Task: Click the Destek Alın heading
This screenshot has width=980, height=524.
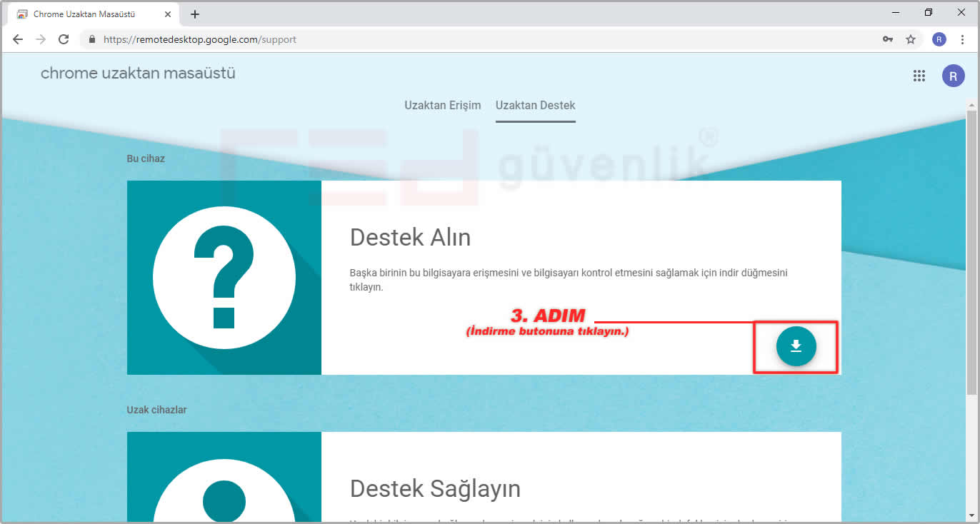Action: tap(410, 237)
